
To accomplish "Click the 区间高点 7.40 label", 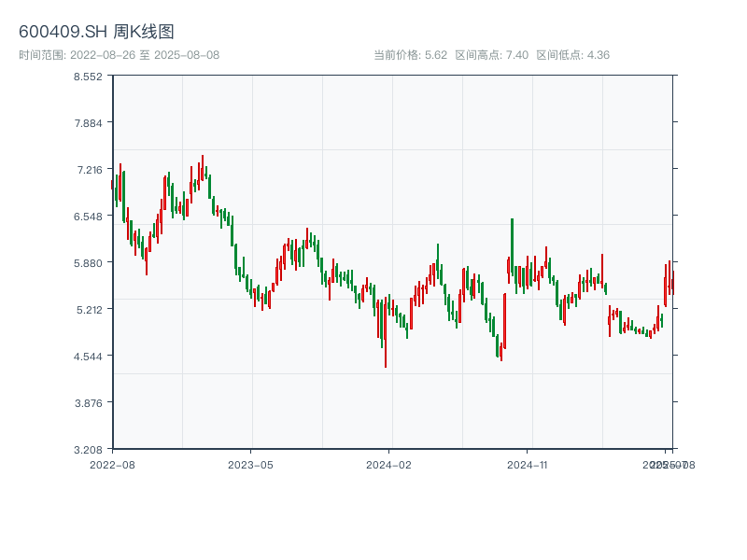I will point(491,55).
